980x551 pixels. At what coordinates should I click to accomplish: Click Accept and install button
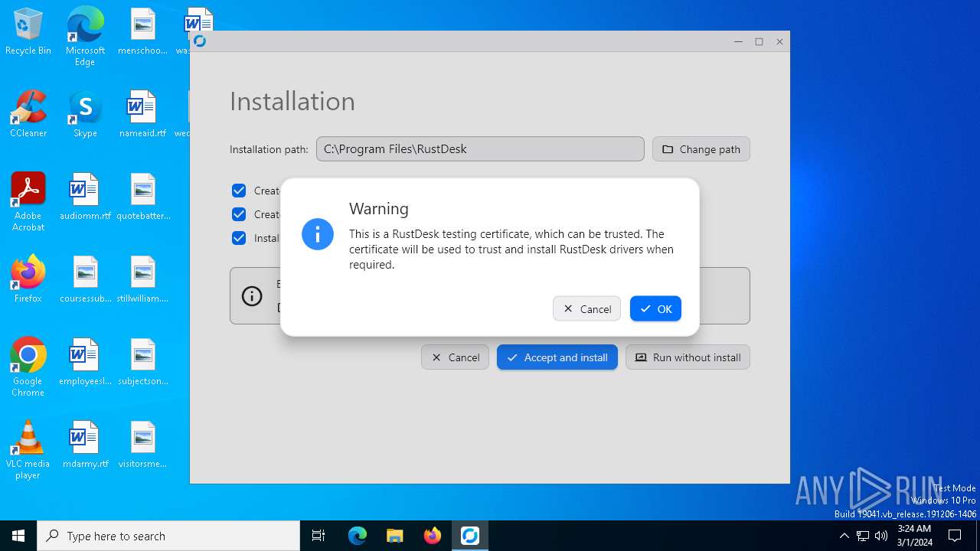click(x=557, y=357)
